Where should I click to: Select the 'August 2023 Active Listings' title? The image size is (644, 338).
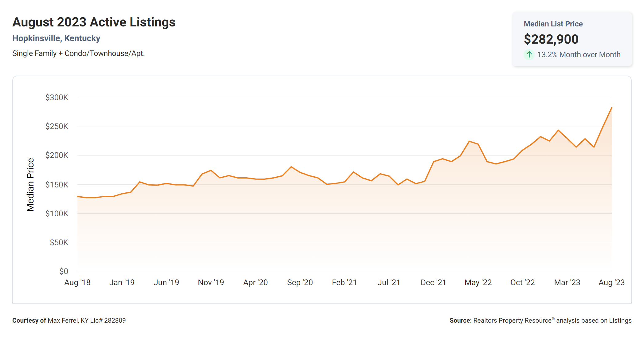[94, 22]
